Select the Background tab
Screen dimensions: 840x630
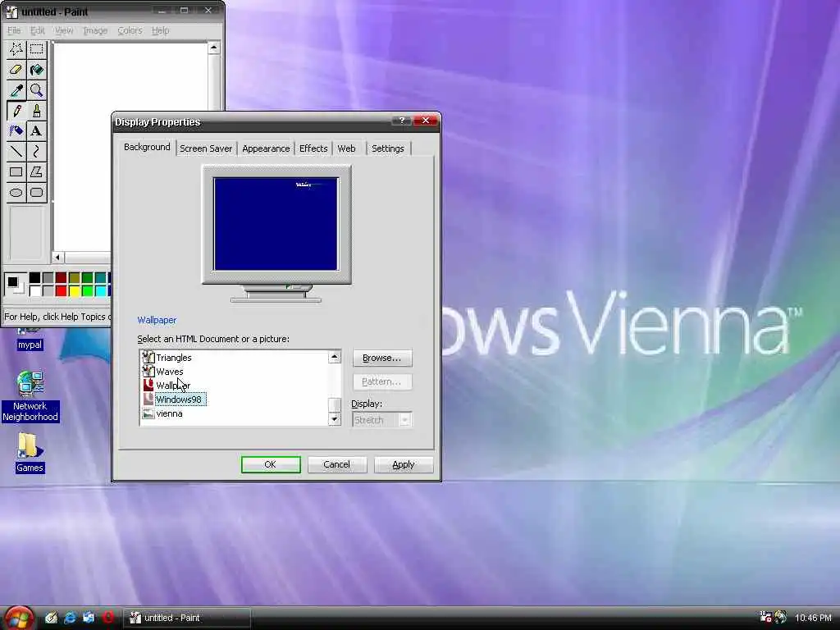click(147, 147)
